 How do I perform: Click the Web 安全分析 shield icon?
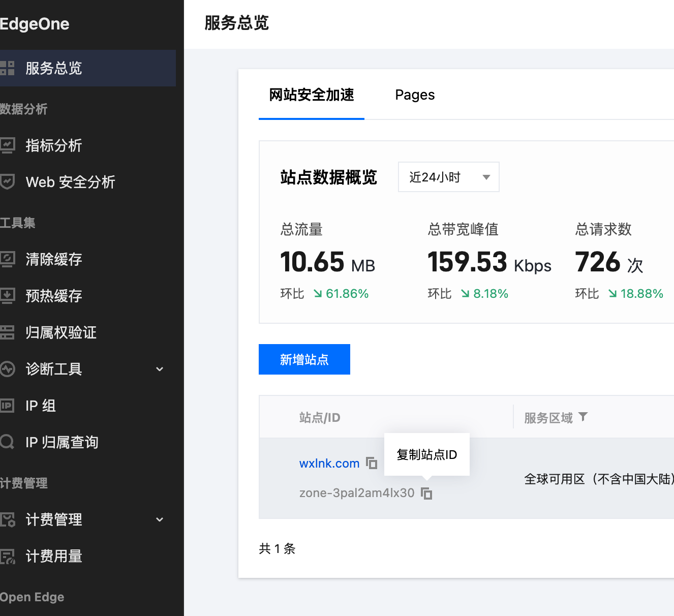7,182
